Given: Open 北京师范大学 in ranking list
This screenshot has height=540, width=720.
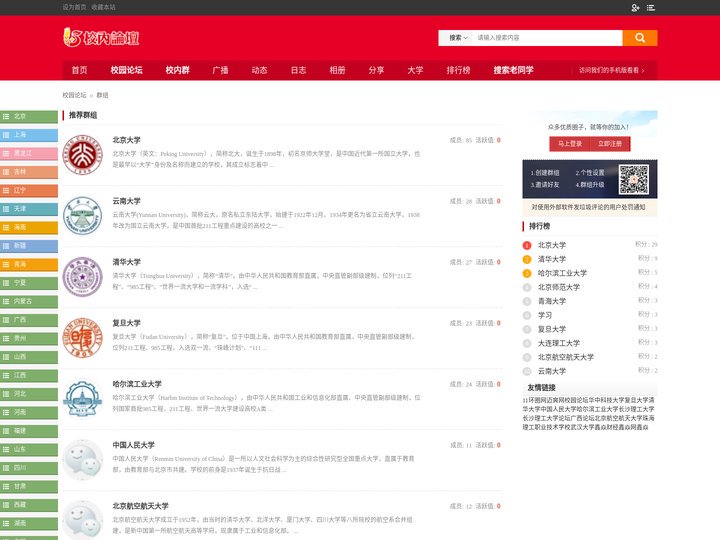Looking at the screenshot, I should (559, 287).
